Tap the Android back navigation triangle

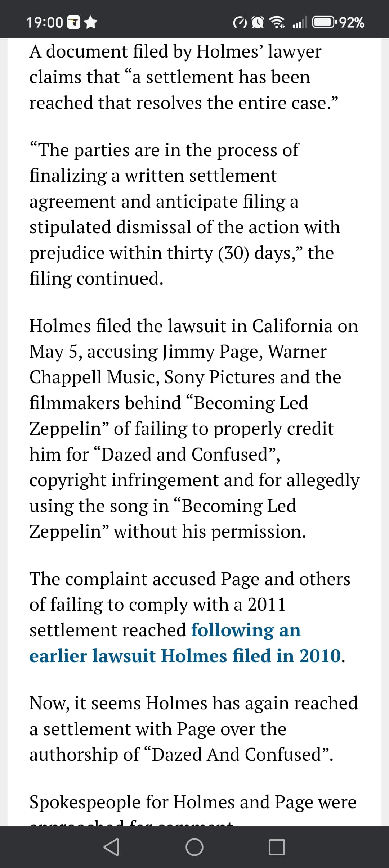(x=111, y=847)
